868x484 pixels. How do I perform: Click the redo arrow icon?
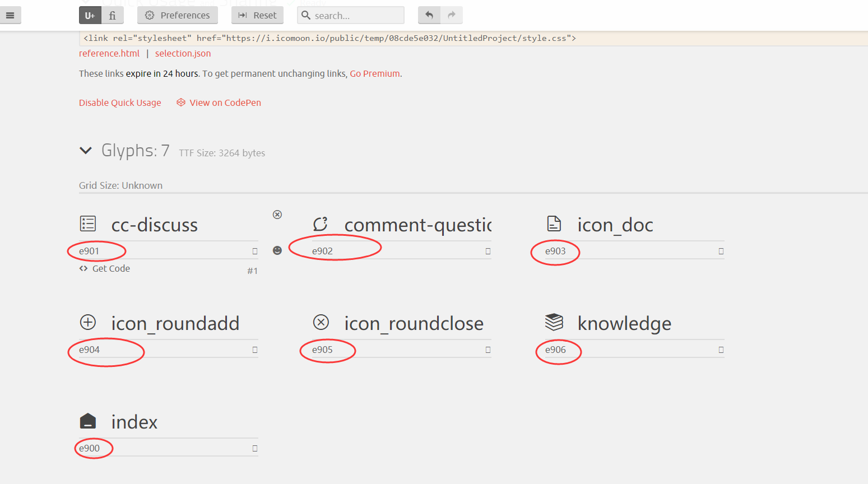pos(451,15)
